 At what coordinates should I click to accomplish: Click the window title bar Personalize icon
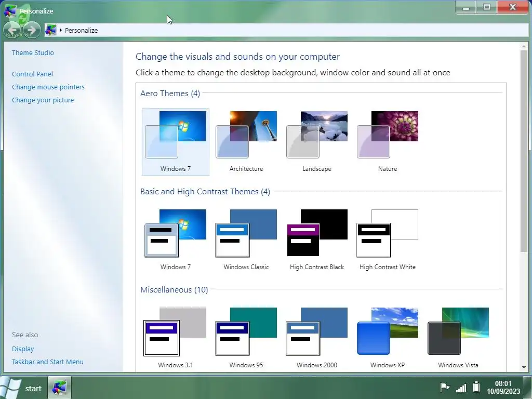pos(10,10)
